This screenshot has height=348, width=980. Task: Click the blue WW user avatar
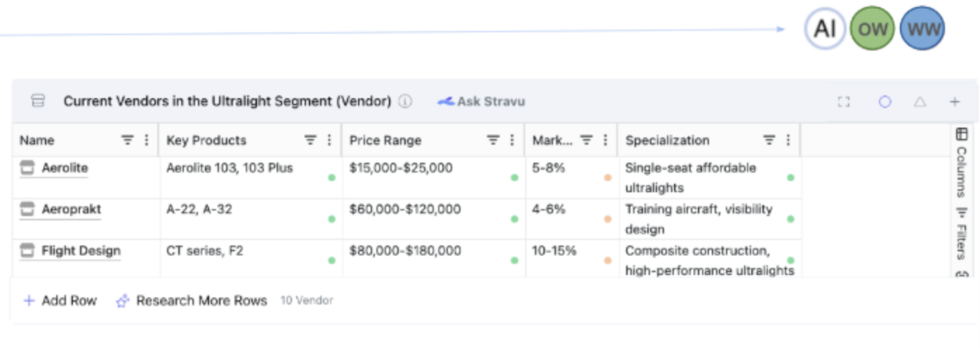tap(922, 29)
